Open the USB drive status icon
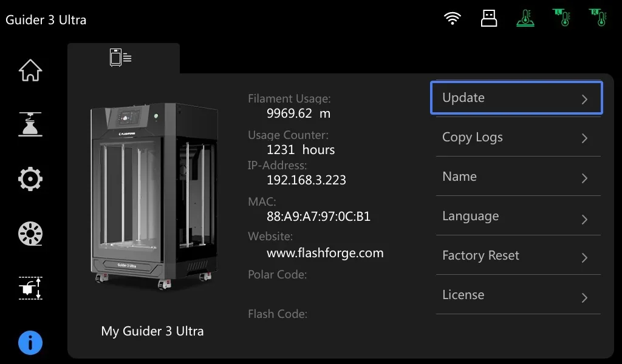This screenshot has width=622, height=364. [x=488, y=18]
